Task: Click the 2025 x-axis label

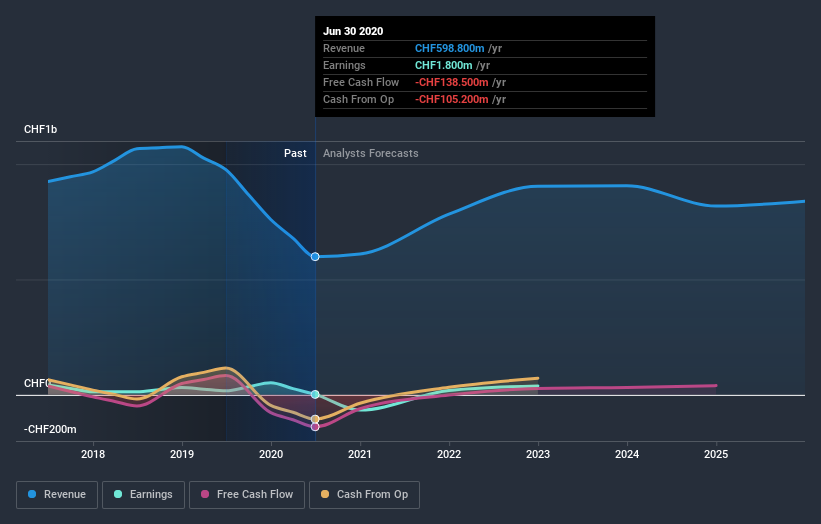Action: tap(716, 454)
